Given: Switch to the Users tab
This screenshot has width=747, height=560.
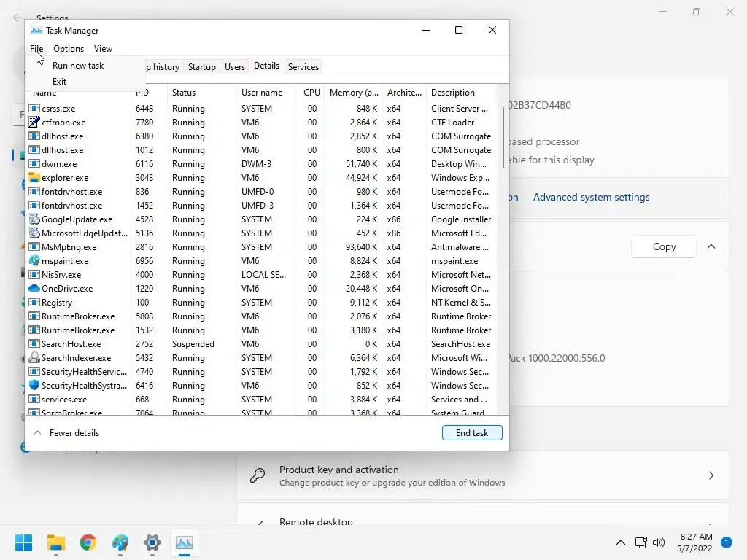Looking at the screenshot, I should 235,66.
